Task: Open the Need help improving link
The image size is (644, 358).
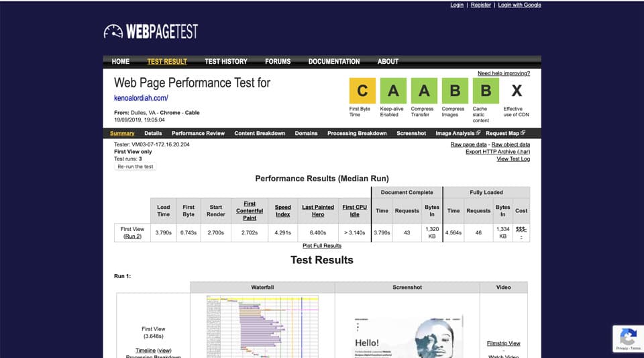Action: pos(504,73)
